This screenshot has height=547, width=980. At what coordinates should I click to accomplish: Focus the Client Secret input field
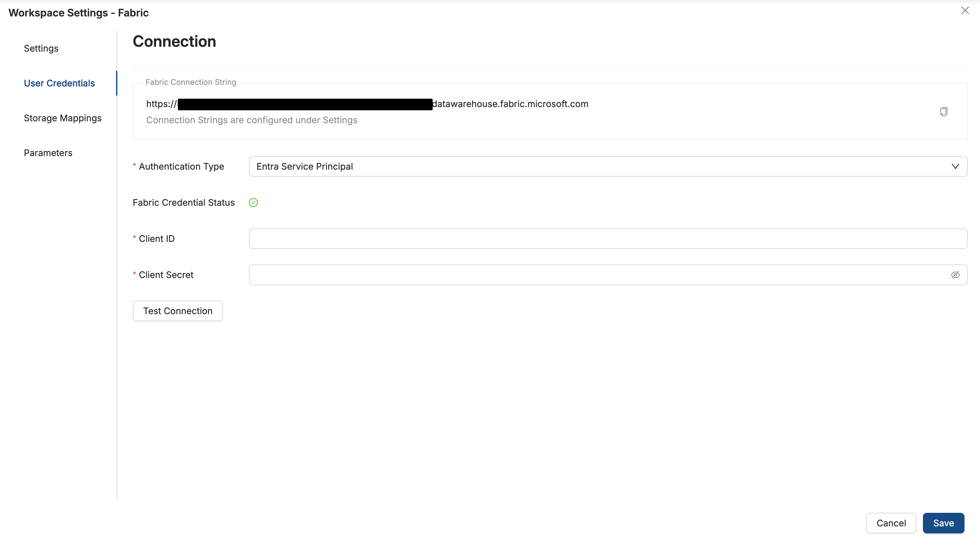point(597,275)
